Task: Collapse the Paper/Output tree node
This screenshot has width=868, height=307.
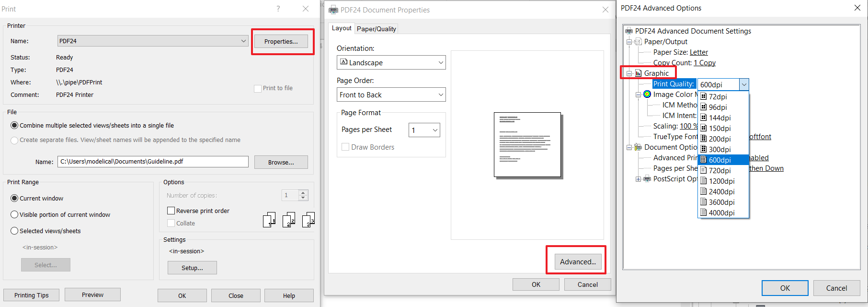Action: pos(629,42)
